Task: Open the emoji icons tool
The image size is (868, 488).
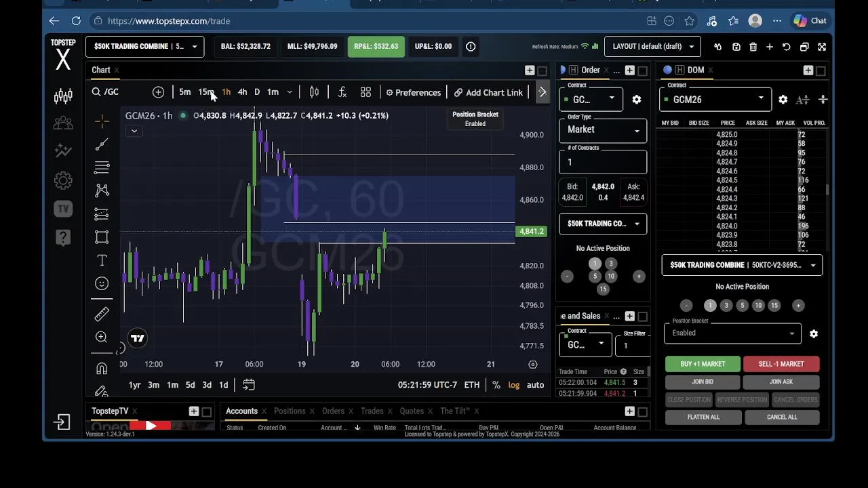Action: pyautogui.click(x=102, y=283)
